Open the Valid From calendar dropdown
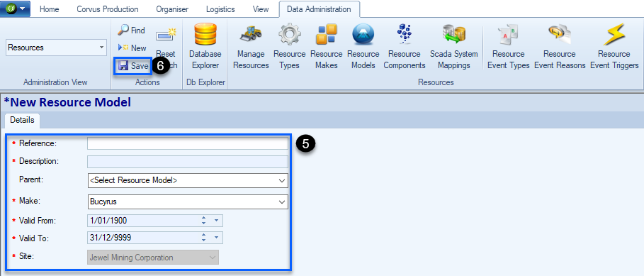 point(217,221)
